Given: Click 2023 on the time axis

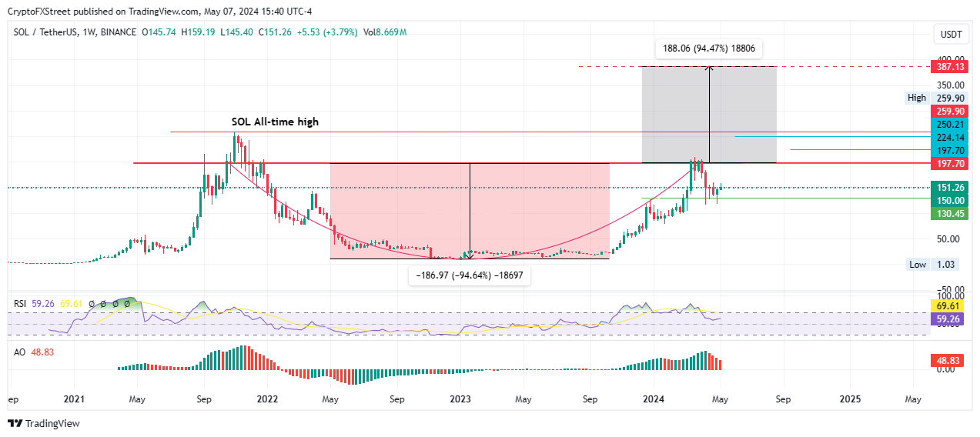Looking at the screenshot, I should (x=460, y=400).
